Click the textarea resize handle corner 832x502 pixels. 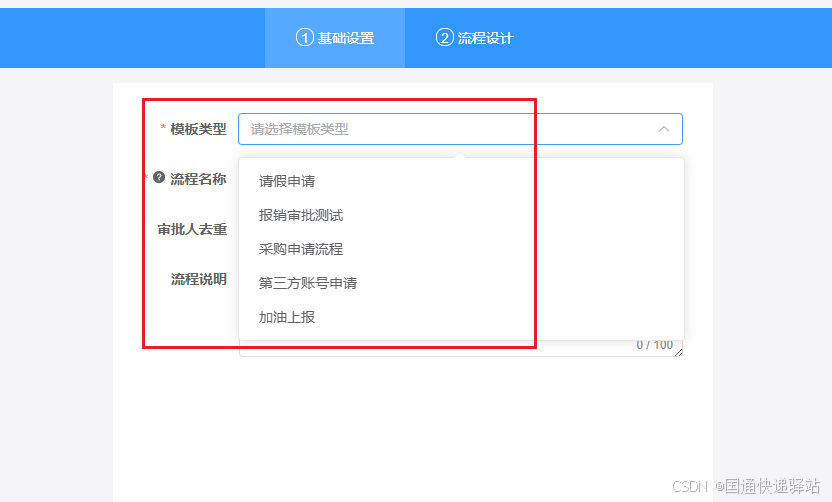click(679, 352)
